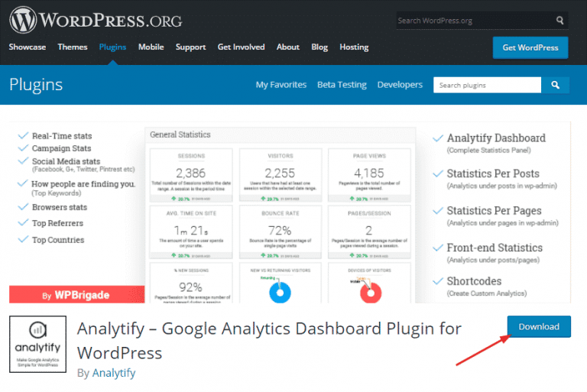This screenshot has height=392, width=587.
Task: Click the 'Top Referrers' text
Action: [57, 223]
